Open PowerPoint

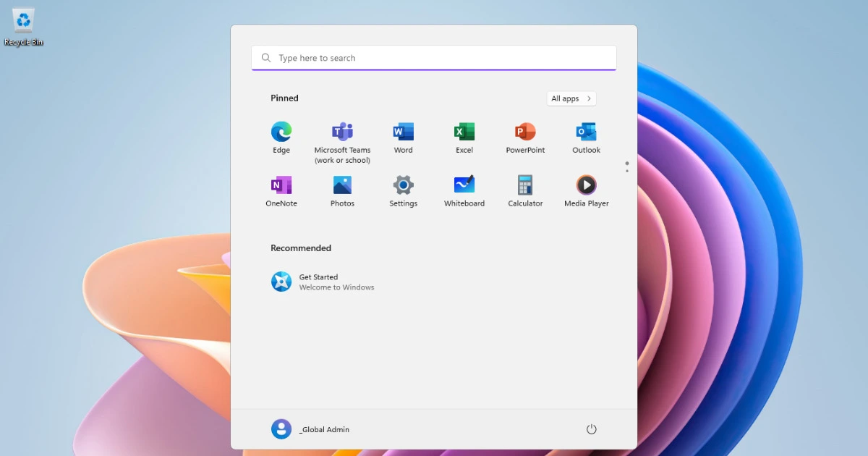click(525, 138)
